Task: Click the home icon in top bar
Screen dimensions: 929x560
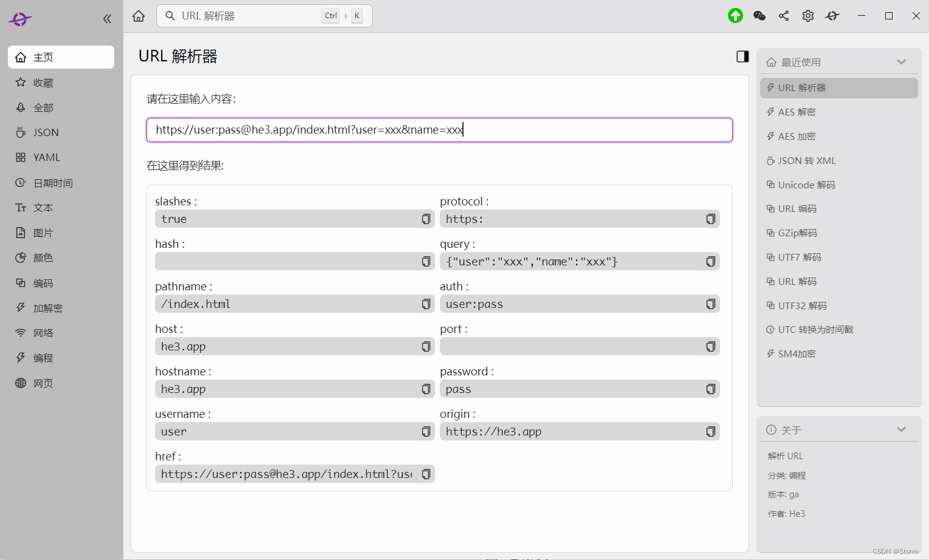Action: pos(139,16)
